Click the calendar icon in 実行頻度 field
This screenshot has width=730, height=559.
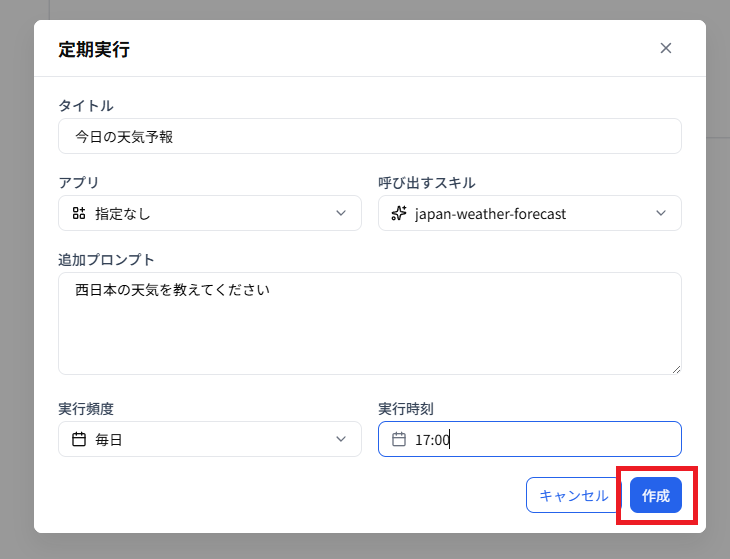click(x=79, y=439)
